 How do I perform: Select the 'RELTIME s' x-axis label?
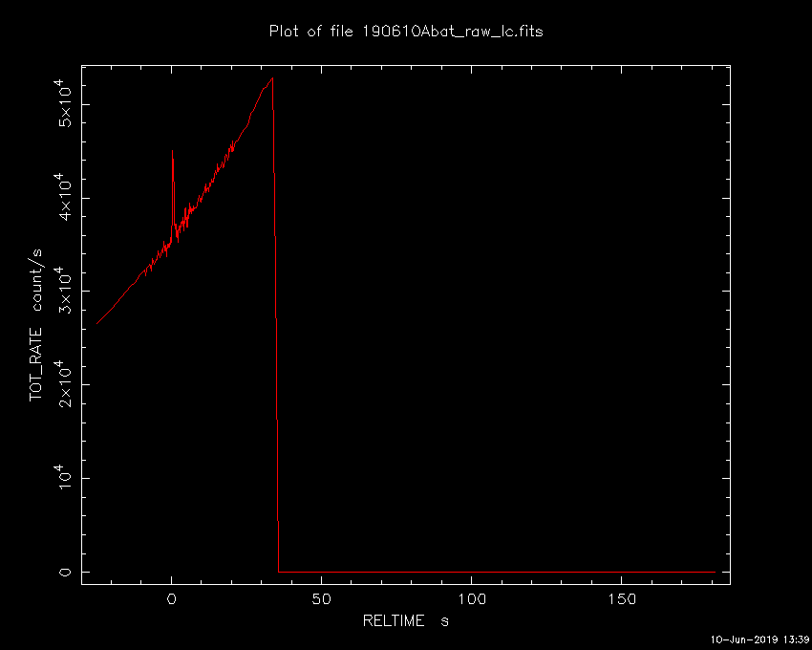[405, 621]
